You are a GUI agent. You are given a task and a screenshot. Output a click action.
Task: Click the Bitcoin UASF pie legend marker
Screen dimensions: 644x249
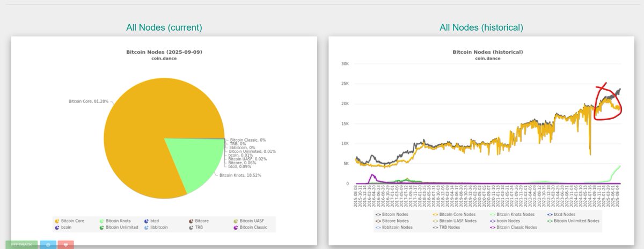235,221
